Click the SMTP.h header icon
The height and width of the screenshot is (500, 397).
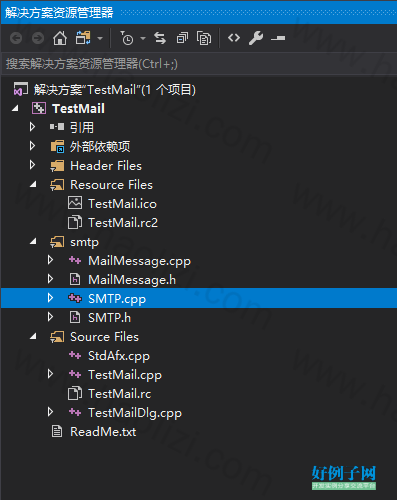coord(75,317)
